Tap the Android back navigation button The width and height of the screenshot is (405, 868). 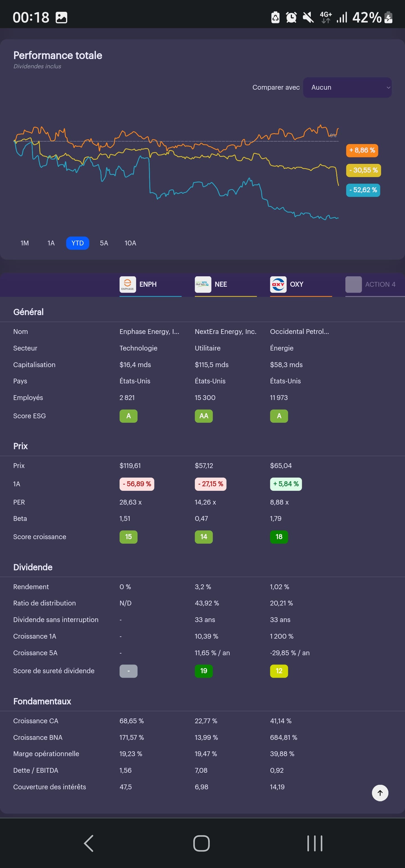(88, 843)
